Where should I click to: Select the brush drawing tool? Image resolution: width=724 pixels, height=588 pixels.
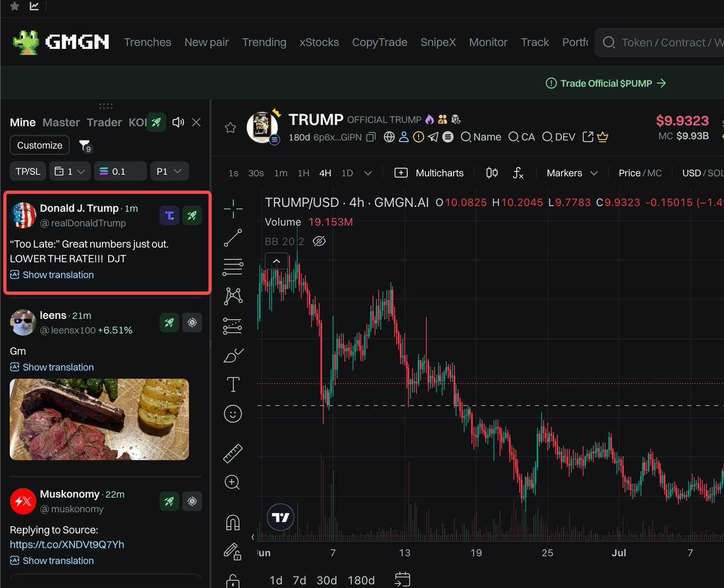click(x=233, y=356)
